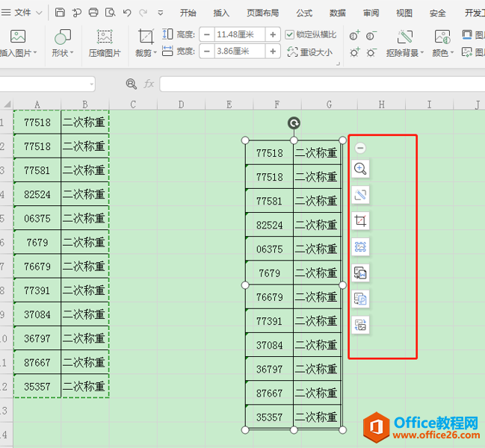
Task: Switch to the 安全 tab
Action: click(x=437, y=13)
